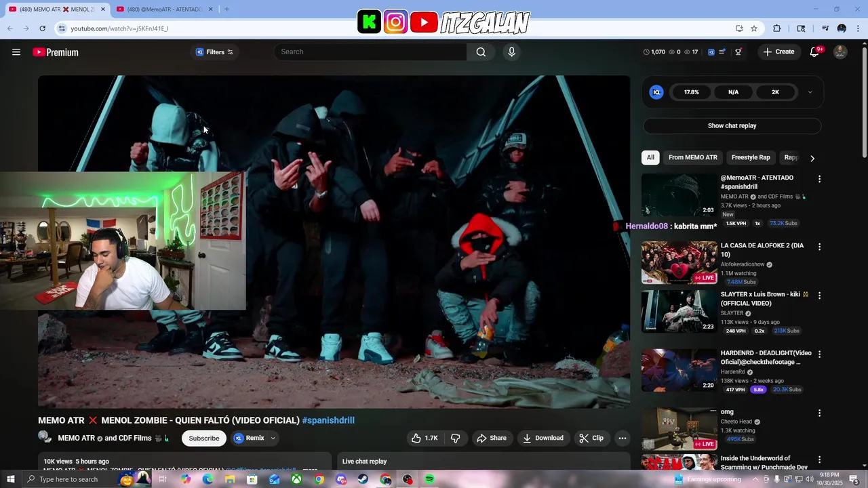This screenshot has height=488, width=868.
Task: Select the From MEMO ATR chip
Action: coord(692,157)
